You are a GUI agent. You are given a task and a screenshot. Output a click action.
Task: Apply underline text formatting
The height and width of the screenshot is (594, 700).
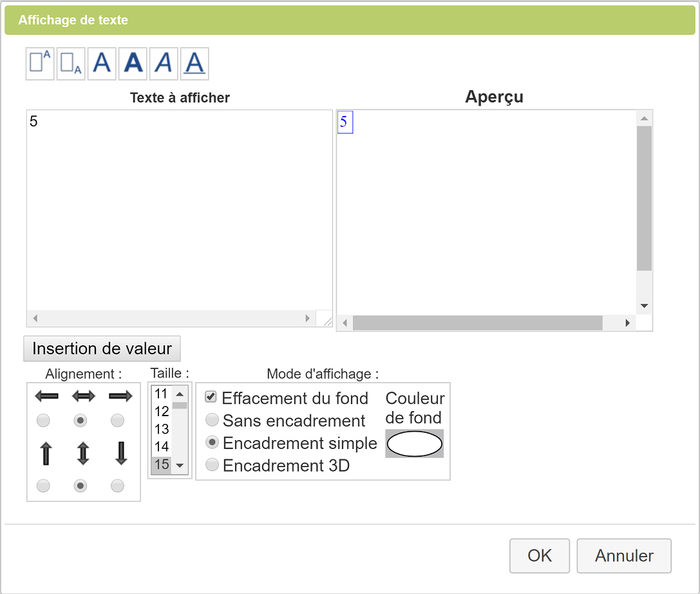point(194,63)
